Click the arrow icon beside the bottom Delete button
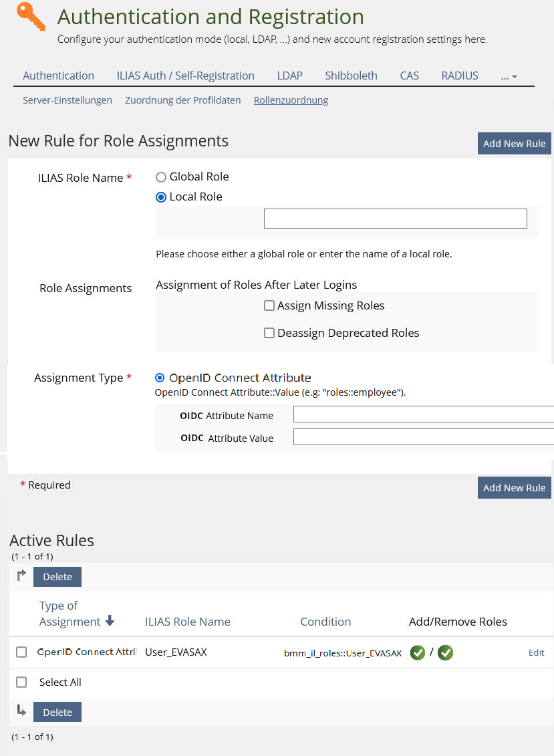Viewport: 554px width, 756px height. (21, 711)
